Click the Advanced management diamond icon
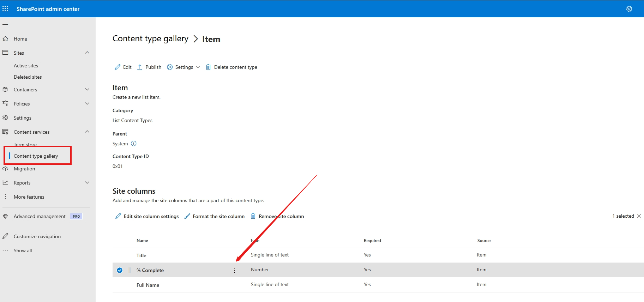Image resolution: width=644 pixels, height=302 pixels. point(5,216)
